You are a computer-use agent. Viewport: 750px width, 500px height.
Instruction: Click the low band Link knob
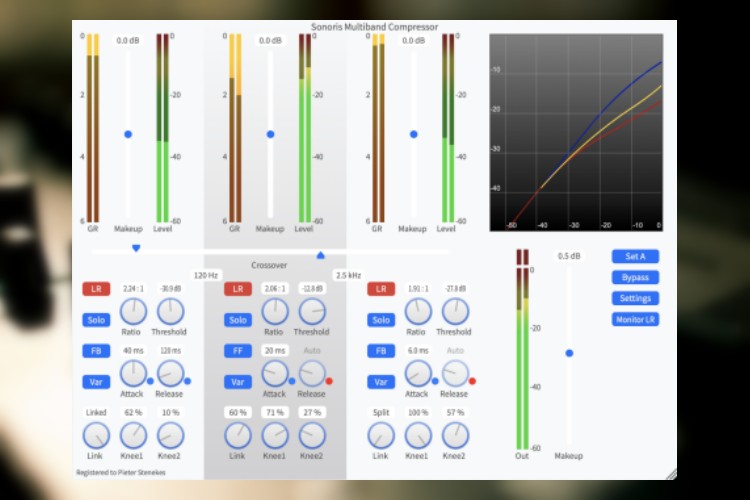(96, 436)
